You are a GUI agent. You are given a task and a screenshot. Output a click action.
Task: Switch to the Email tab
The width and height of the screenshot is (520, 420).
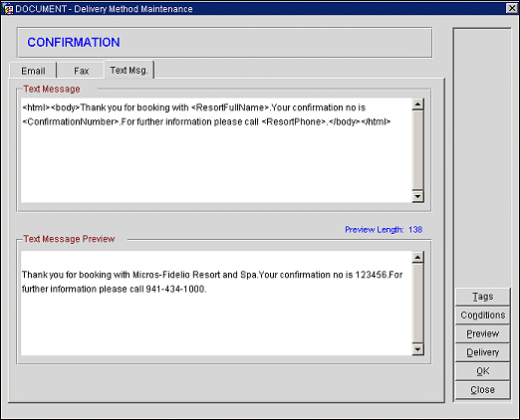coord(33,71)
